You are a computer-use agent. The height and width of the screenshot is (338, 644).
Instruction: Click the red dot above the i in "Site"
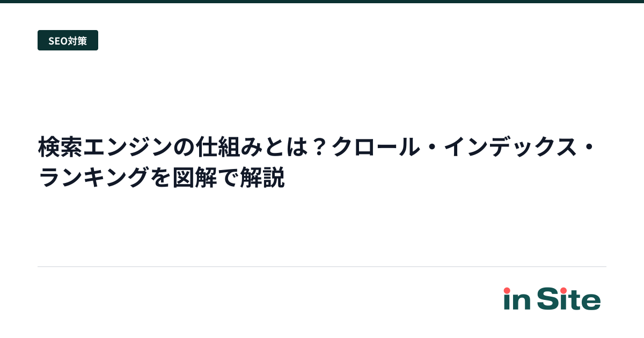click(563, 290)
